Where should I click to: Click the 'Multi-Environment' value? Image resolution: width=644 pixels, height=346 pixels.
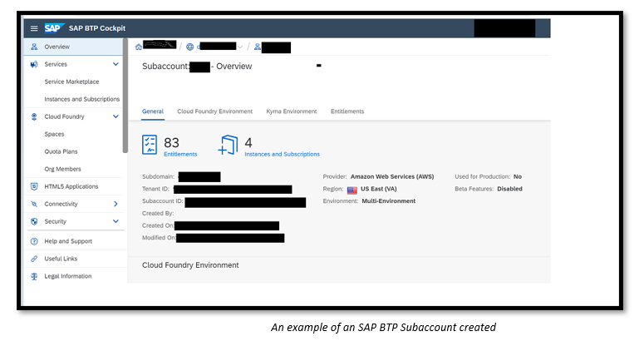[x=389, y=201]
